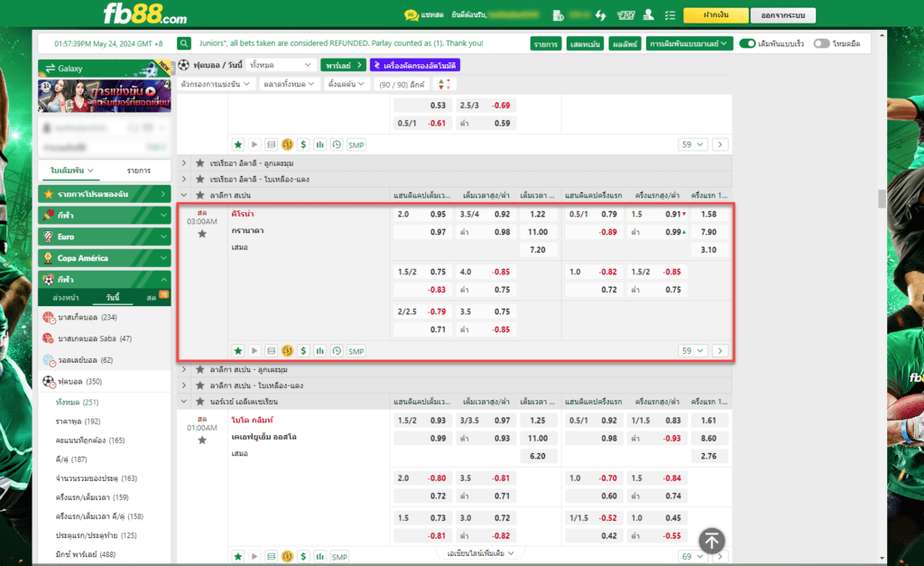Click green star icon in Girona match toolbar

[238, 351]
